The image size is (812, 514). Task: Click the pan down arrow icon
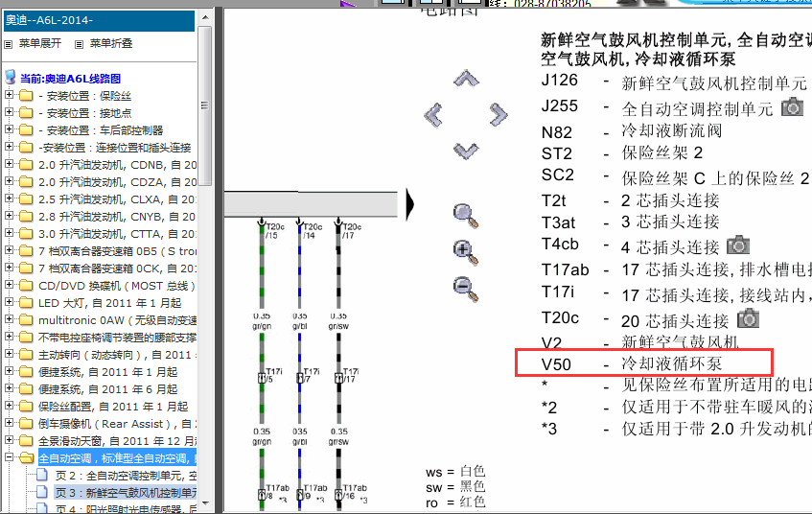[x=466, y=151]
